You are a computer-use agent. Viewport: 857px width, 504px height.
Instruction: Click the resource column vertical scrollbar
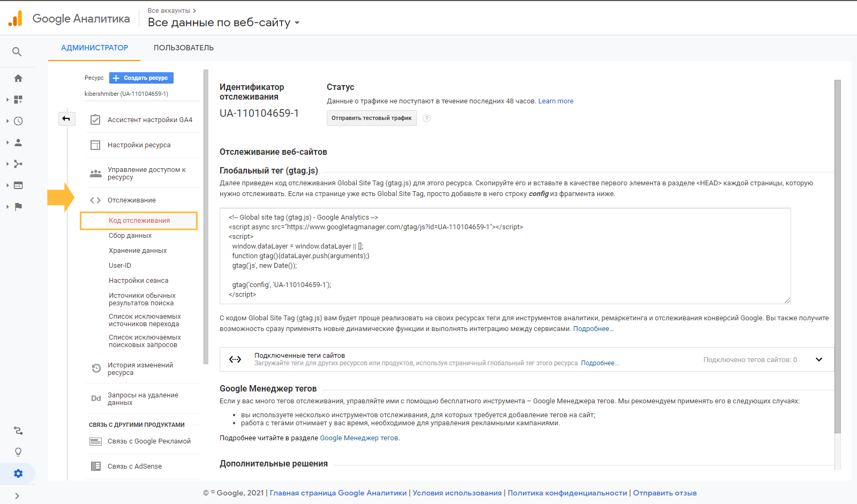coord(206,217)
